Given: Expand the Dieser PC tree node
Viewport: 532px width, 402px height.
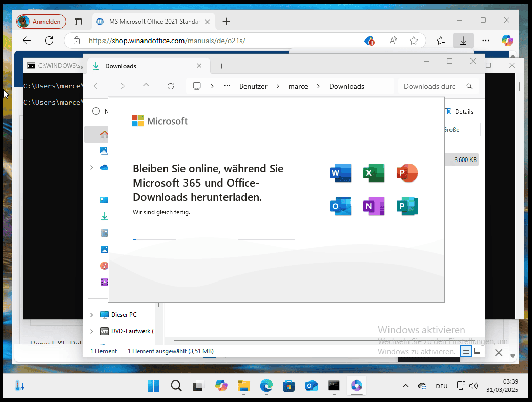Looking at the screenshot, I should pyautogui.click(x=92, y=315).
